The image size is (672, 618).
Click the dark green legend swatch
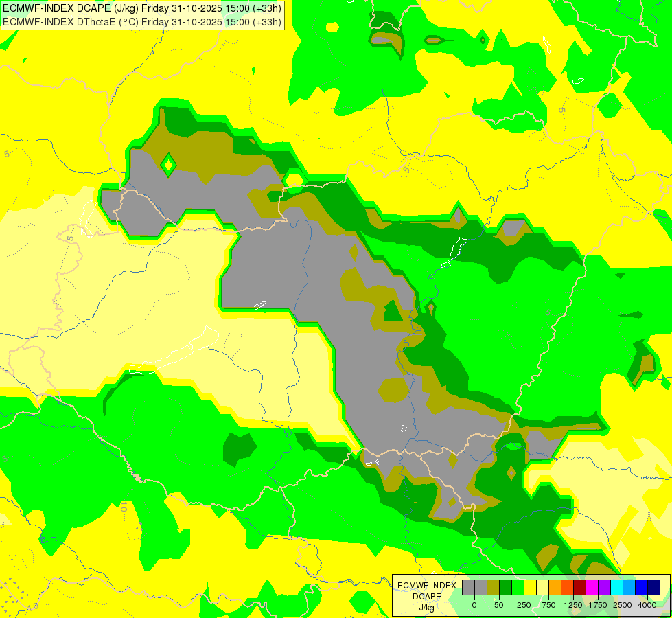(506, 587)
